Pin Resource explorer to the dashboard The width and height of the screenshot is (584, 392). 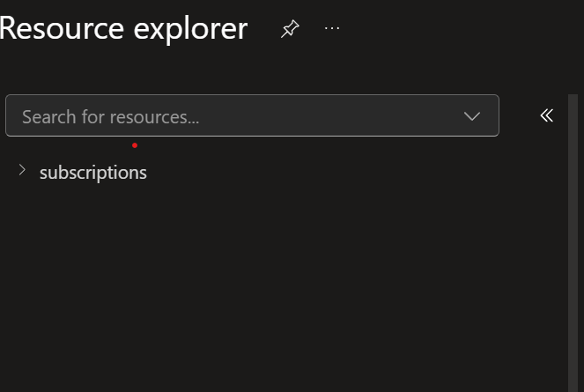(290, 29)
